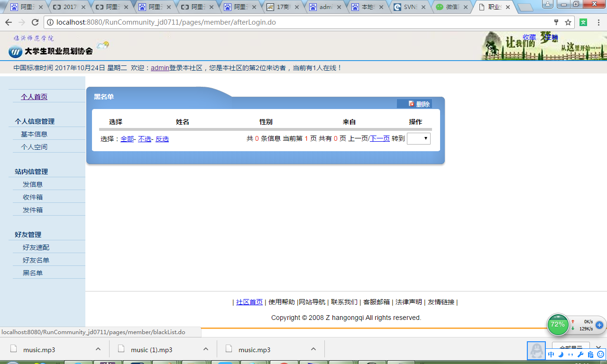The image size is (607, 364).
Task: Open the 社区首页 footer link
Action: pyautogui.click(x=249, y=301)
